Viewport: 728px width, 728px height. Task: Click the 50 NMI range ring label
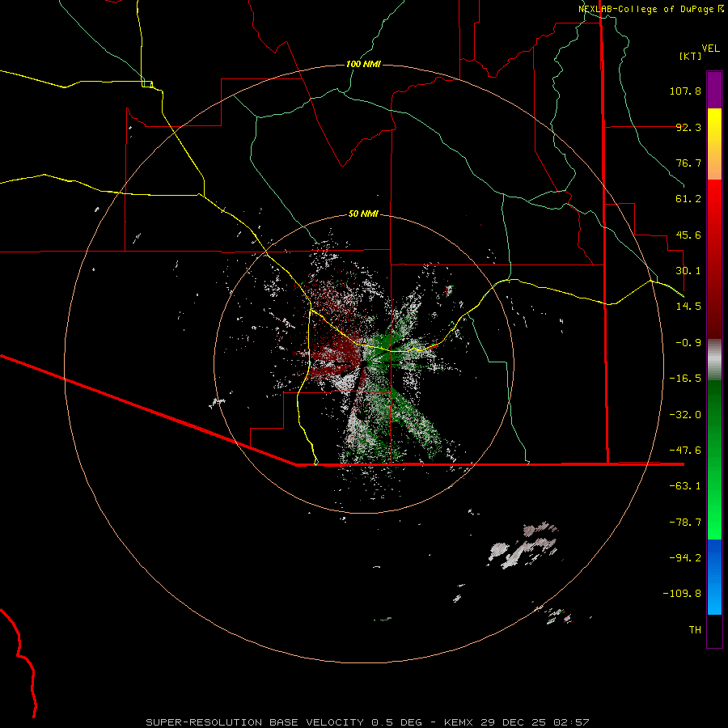[x=363, y=214]
